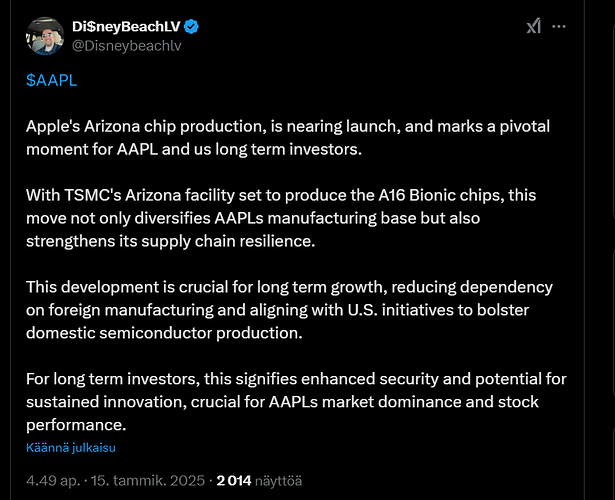Click the words "domestic semiconductor production"
615x500 pixels.
point(164,333)
